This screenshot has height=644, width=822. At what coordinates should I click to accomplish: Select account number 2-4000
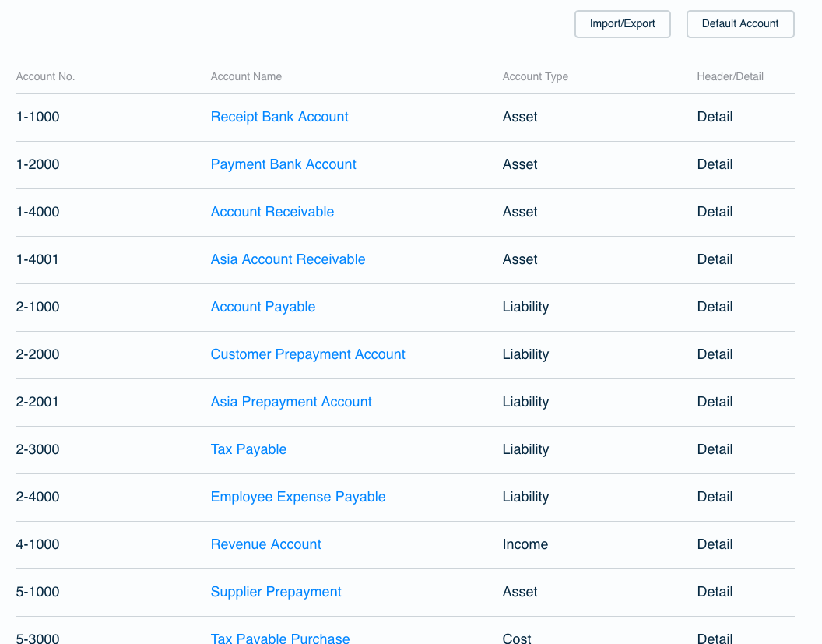point(37,497)
